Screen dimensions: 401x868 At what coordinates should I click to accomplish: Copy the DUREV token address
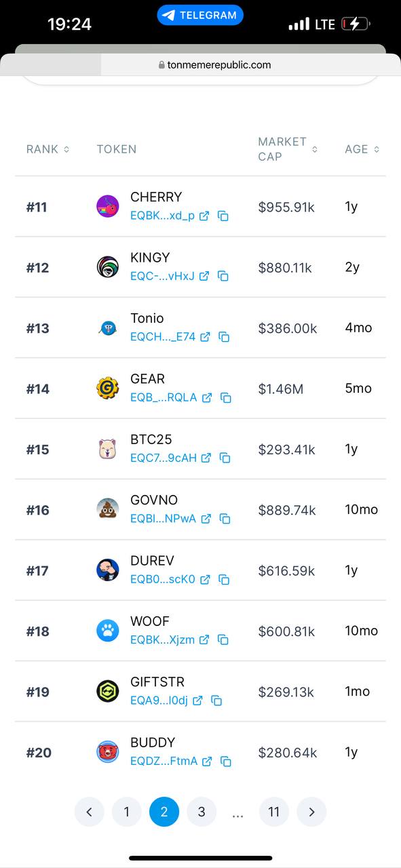(x=224, y=580)
